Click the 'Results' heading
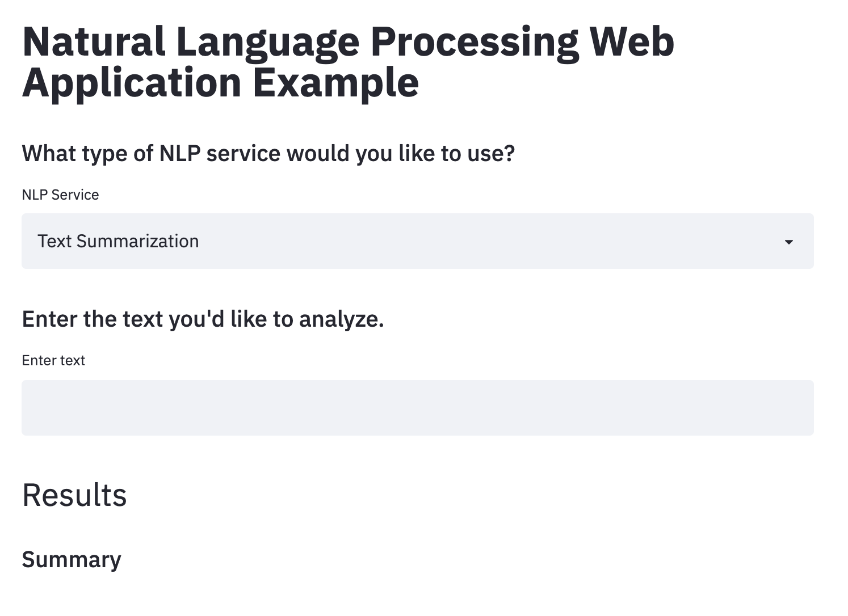The image size is (848, 616). [74, 495]
